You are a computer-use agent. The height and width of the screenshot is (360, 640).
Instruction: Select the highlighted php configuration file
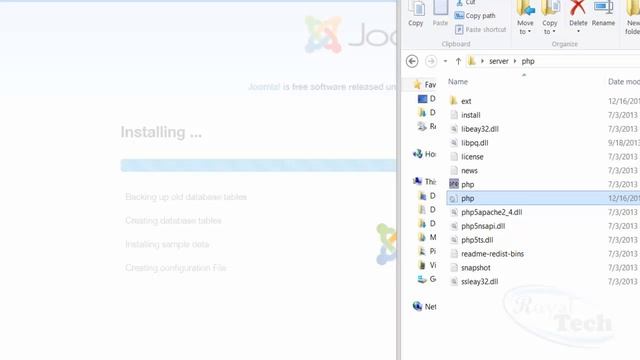543,198
